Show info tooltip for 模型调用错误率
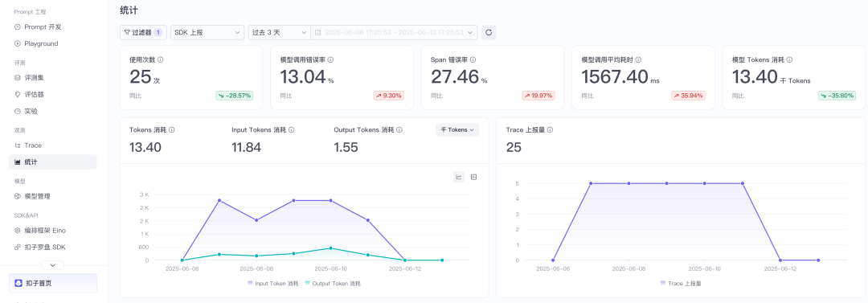This screenshot has width=868, height=303. (x=330, y=59)
